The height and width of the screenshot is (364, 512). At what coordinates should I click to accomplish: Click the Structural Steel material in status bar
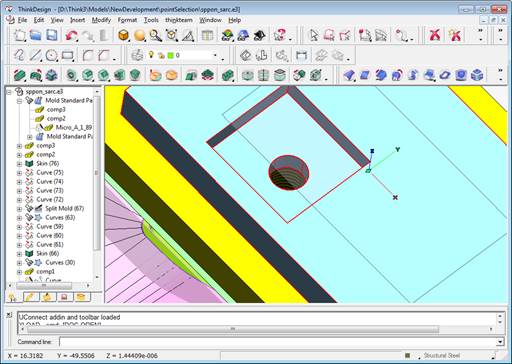coord(441,356)
